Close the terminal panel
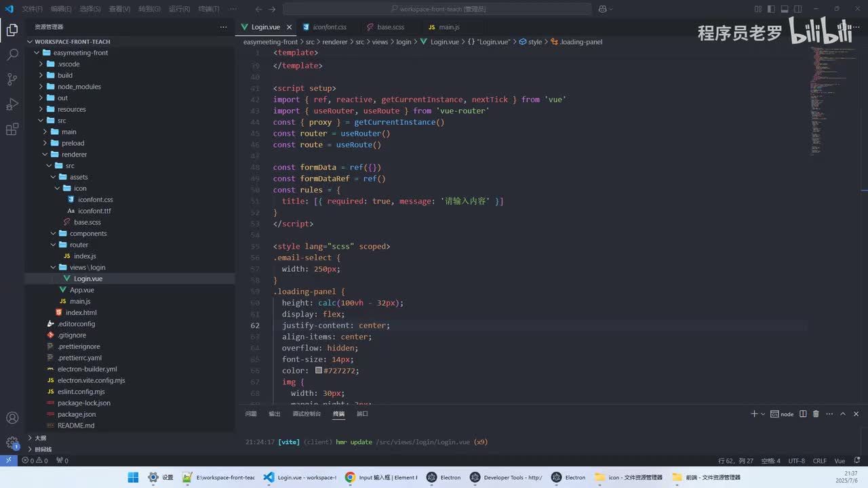Viewport: 868px width, 488px height. pos(856,413)
